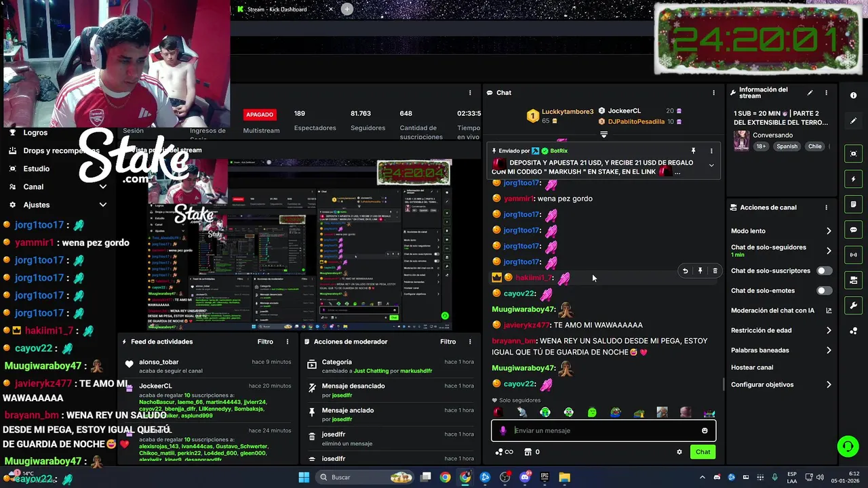Switch to Stream - Kick Dashboard browser tab
This screenshot has width=868, height=488.
click(277, 9)
